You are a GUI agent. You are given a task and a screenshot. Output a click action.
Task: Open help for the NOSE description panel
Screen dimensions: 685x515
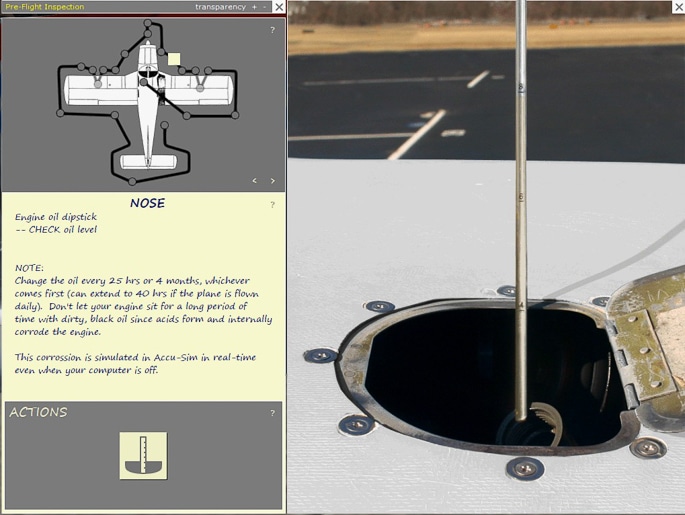tap(272, 205)
